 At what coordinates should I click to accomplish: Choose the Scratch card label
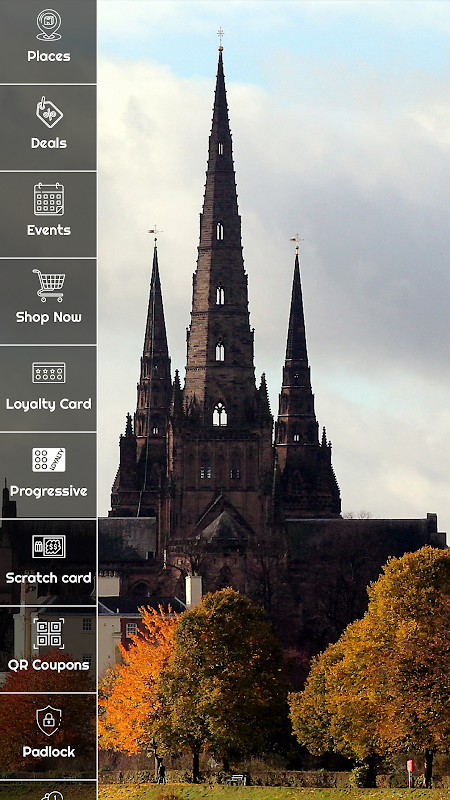[x=48, y=578]
